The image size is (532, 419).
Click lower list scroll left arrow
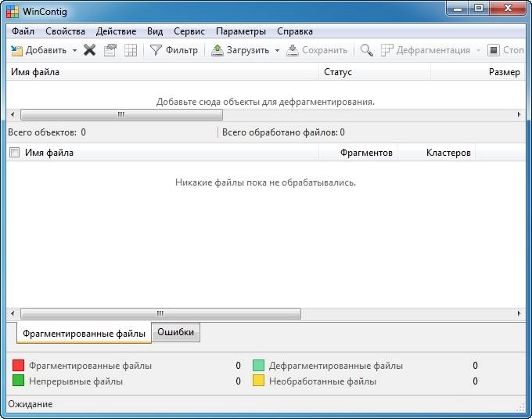tap(13, 313)
